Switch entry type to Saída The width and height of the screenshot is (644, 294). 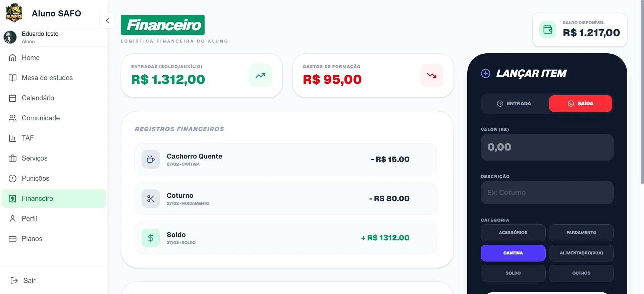tap(580, 104)
